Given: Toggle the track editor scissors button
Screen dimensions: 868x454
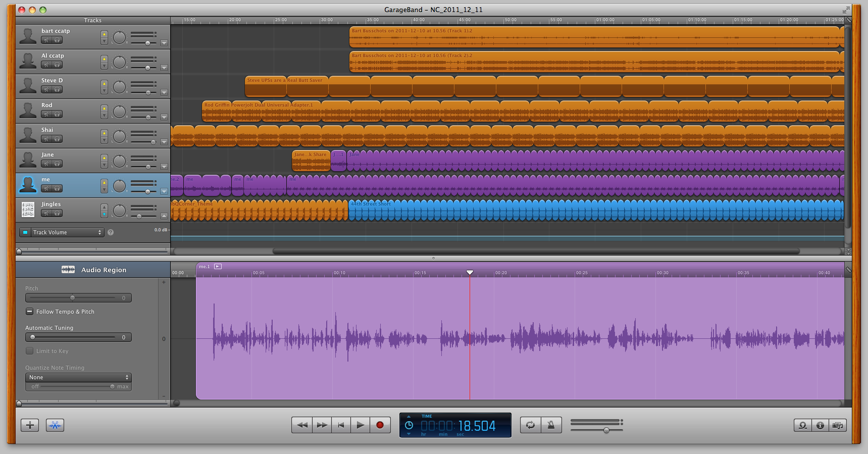Looking at the screenshot, I should [55, 425].
